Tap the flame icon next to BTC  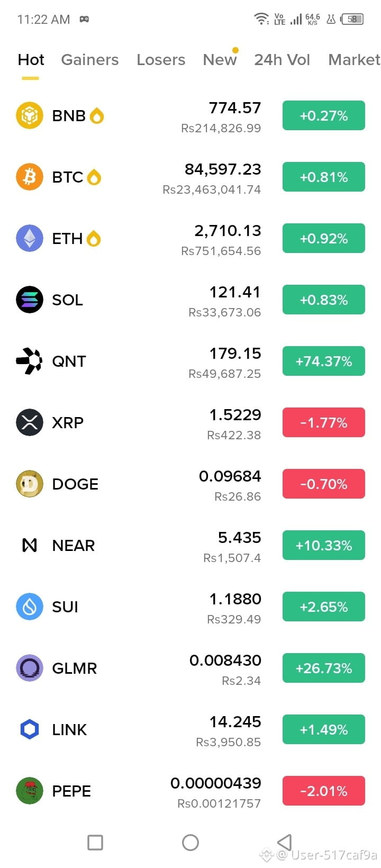point(94,177)
